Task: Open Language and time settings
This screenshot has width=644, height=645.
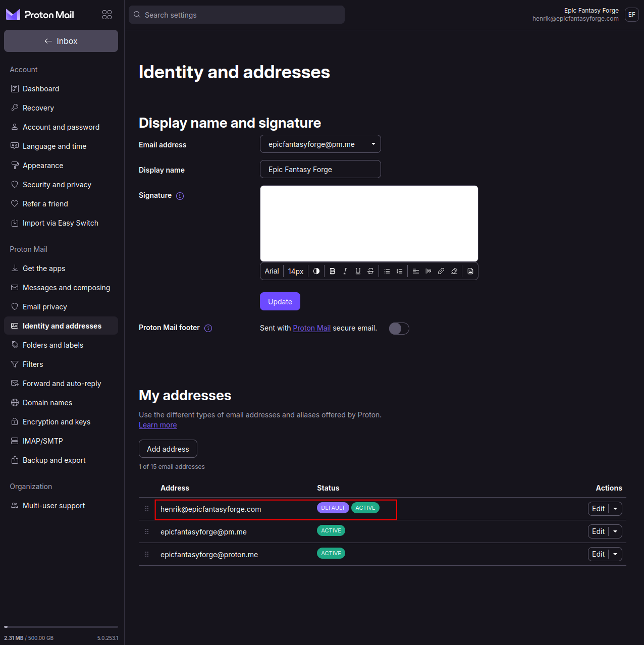Action: click(x=61, y=146)
